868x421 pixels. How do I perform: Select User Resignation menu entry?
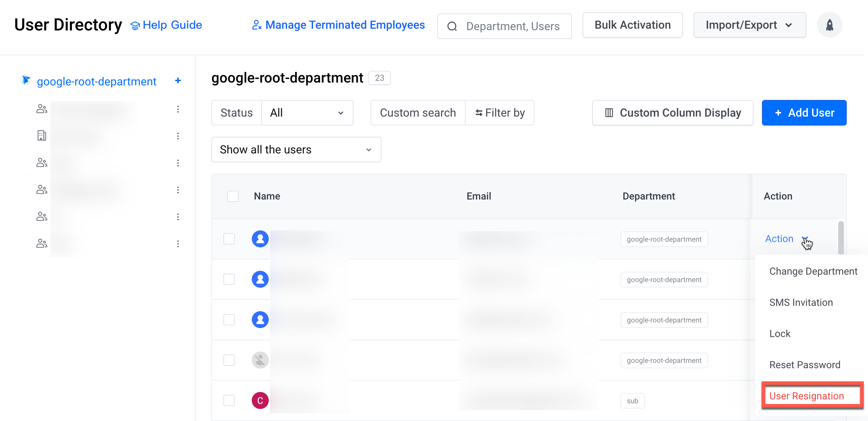click(807, 396)
